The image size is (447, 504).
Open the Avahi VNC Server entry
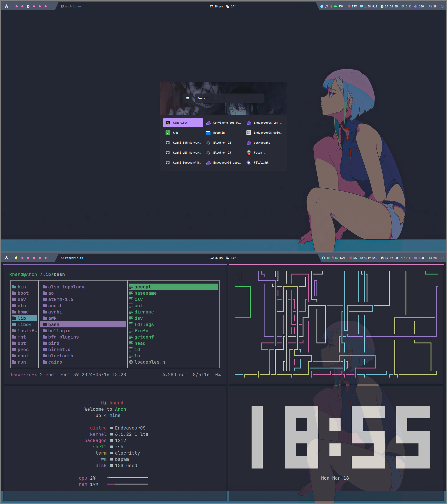pyautogui.click(x=183, y=153)
